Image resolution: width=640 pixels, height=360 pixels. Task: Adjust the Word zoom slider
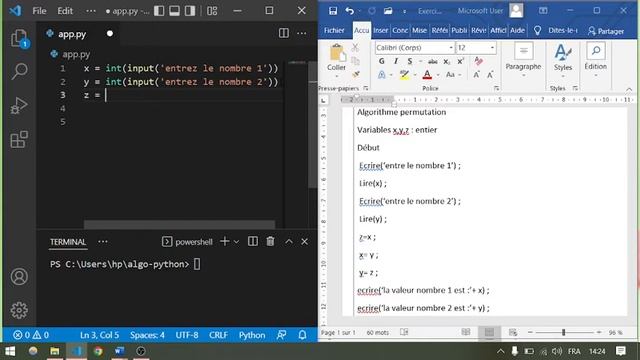point(564,333)
